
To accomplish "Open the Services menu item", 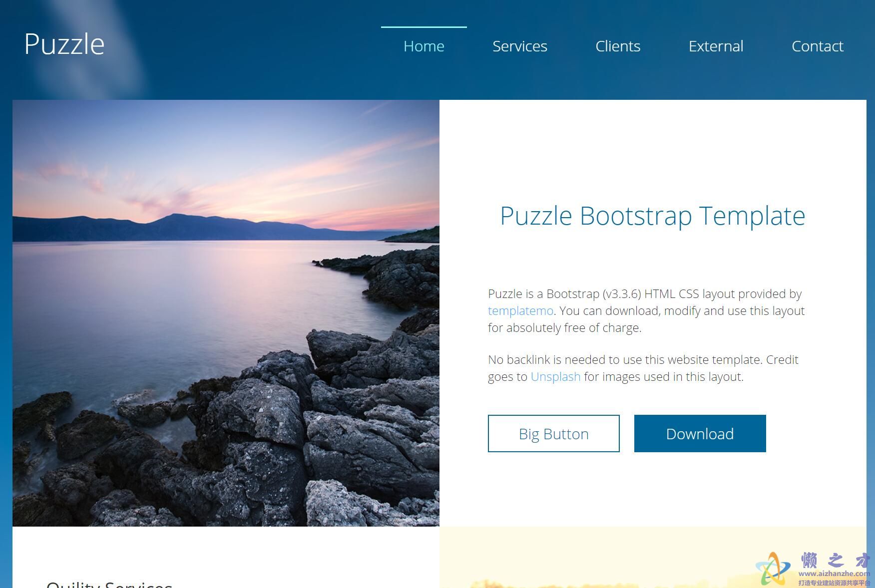I will pyautogui.click(x=519, y=46).
